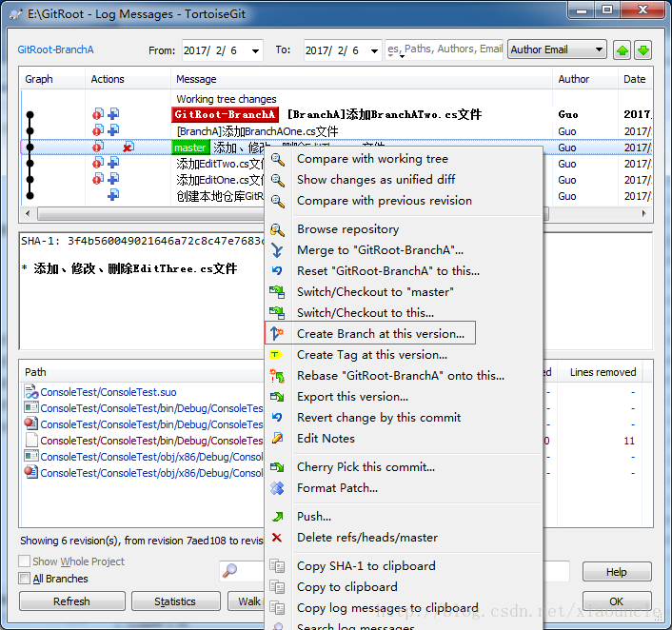Confirm with the OK button
The image size is (672, 630).
point(616,601)
